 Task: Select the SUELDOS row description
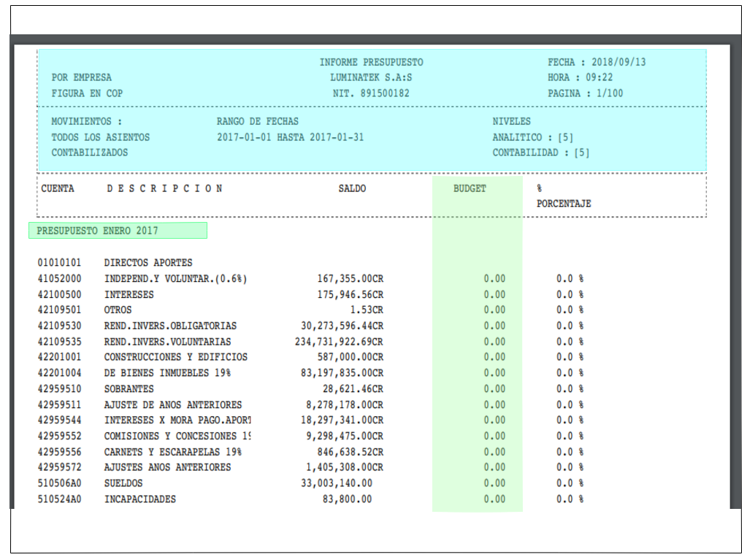123,483
